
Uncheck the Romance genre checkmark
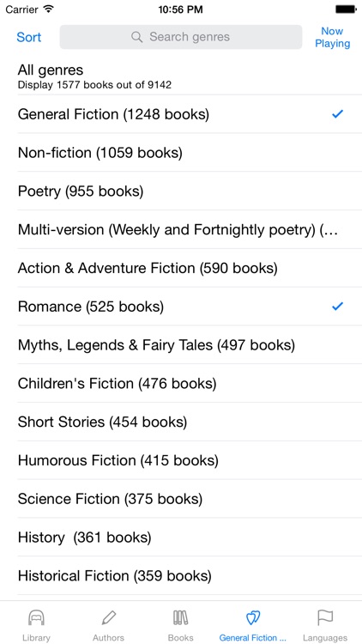coord(337,307)
